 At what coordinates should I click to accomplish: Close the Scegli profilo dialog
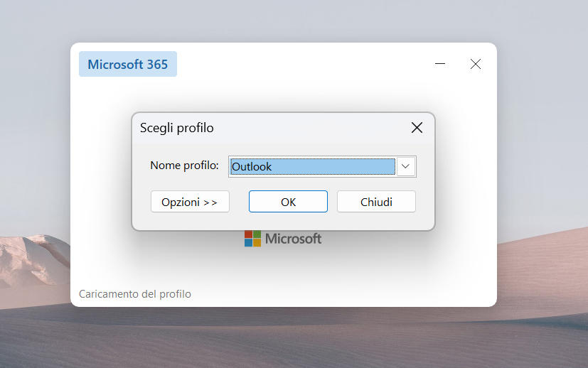(417, 128)
